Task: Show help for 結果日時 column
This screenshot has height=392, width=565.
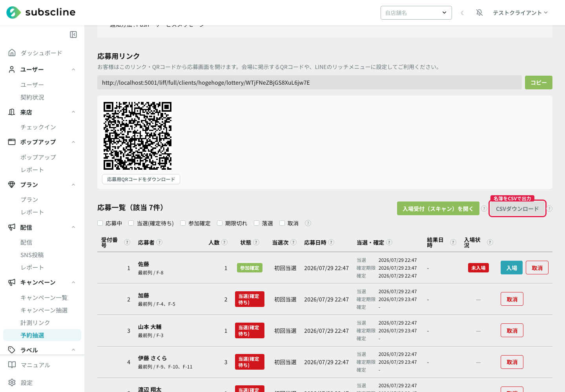Action: (x=453, y=242)
